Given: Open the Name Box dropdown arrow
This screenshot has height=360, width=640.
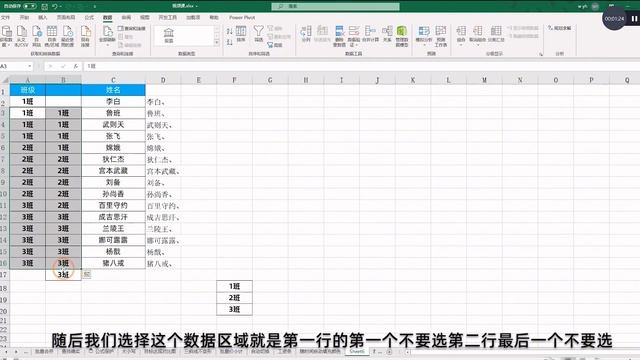Looking at the screenshot, I should [30, 66].
